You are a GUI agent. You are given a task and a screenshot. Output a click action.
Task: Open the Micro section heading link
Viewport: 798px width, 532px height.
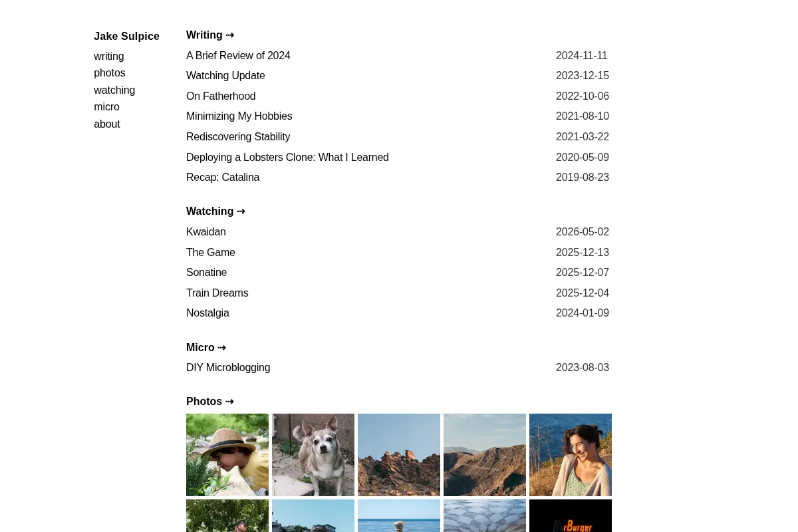point(206,348)
